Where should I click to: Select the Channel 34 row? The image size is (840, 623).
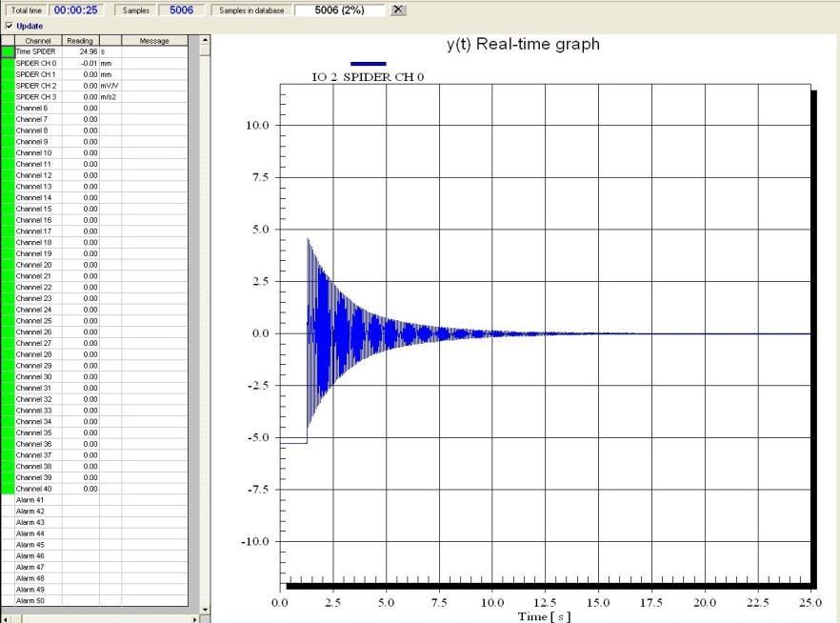coord(94,422)
